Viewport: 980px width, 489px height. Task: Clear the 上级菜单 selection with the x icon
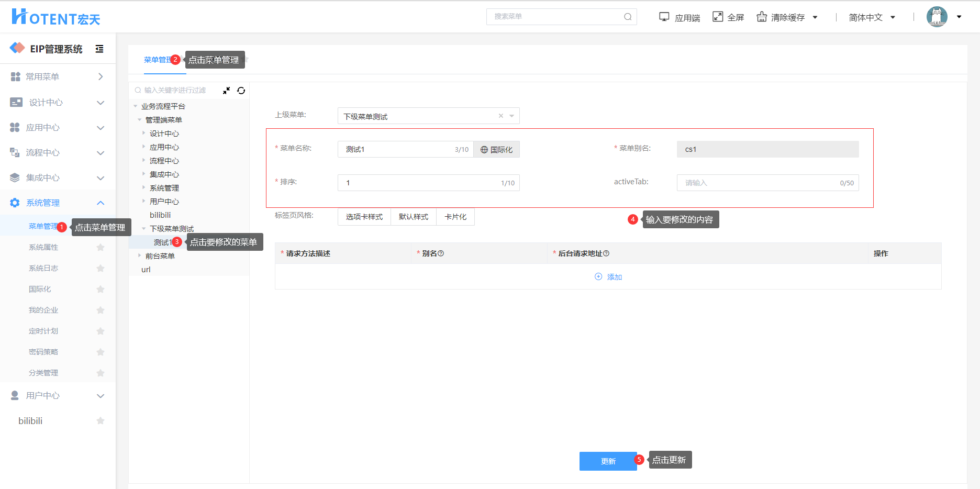[500, 116]
